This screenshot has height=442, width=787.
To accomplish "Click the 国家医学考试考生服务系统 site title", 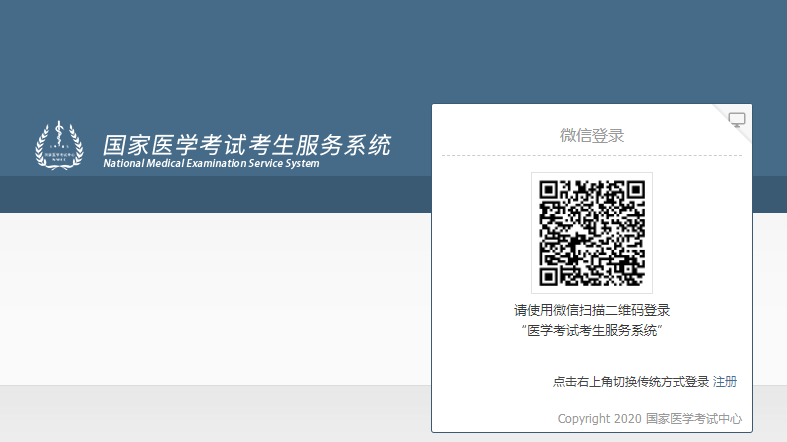I will click(x=247, y=143).
